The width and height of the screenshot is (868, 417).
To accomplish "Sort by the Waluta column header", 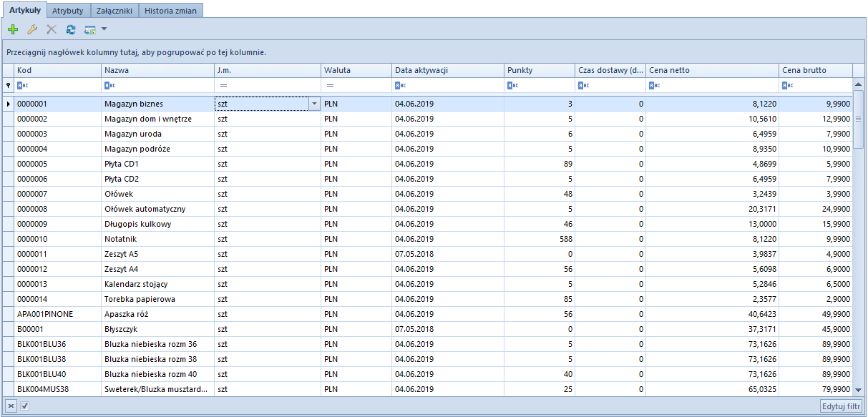I will tap(356, 70).
